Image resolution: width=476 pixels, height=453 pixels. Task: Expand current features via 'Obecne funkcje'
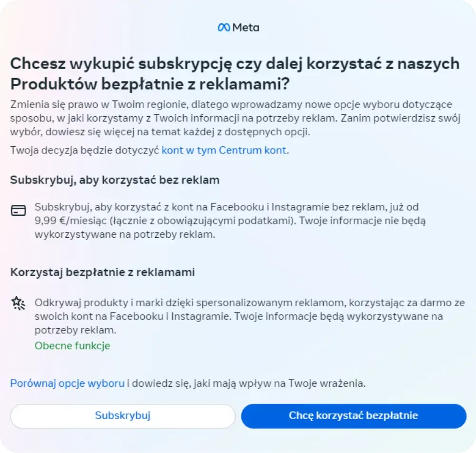pyautogui.click(x=72, y=346)
